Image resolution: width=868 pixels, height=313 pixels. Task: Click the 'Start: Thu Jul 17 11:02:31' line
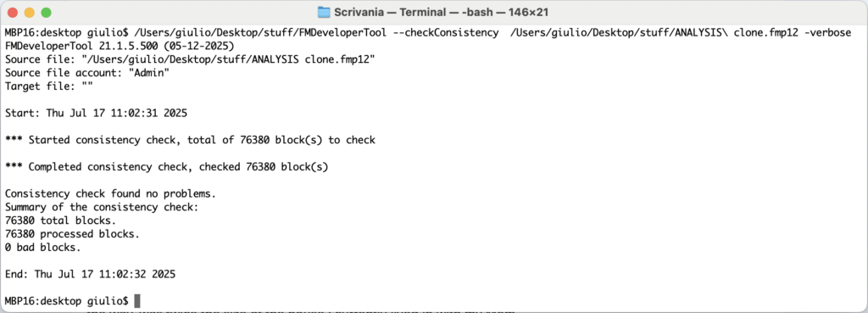pyautogui.click(x=96, y=113)
